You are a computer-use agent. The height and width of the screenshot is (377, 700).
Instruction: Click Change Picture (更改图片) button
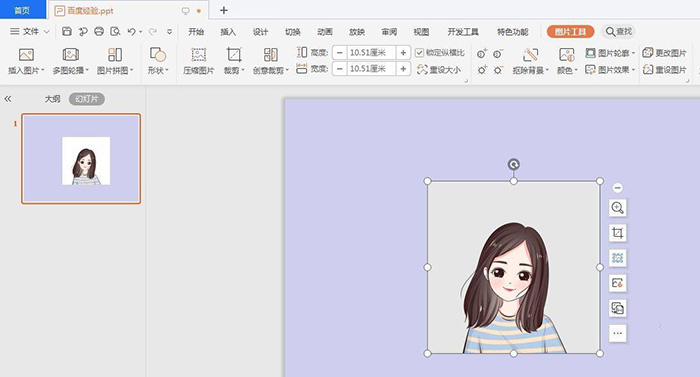[x=664, y=53]
